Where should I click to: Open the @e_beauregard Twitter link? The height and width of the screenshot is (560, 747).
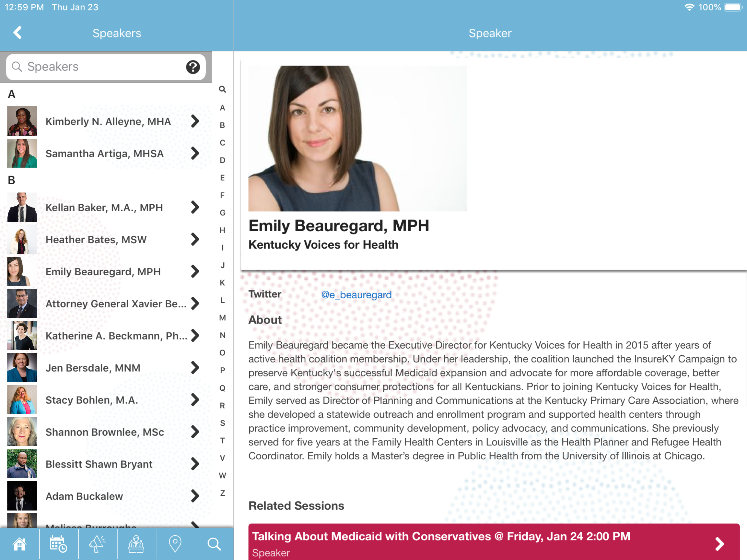tap(356, 294)
